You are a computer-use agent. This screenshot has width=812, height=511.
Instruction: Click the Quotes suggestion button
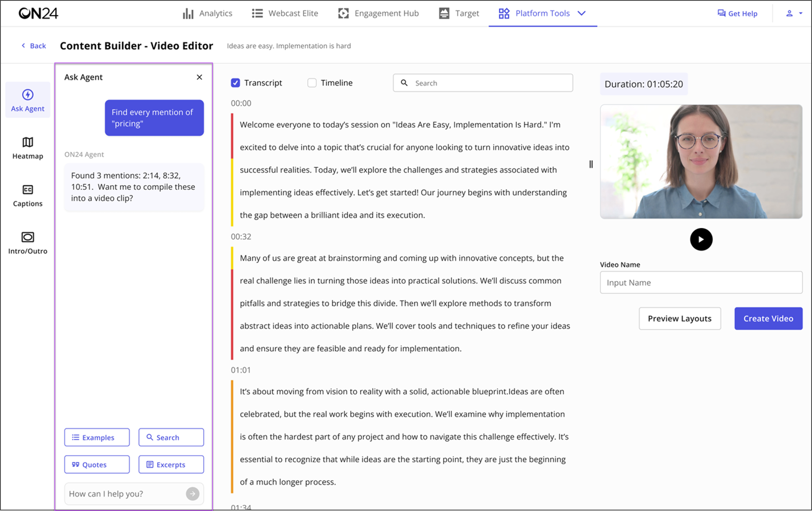point(97,465)
